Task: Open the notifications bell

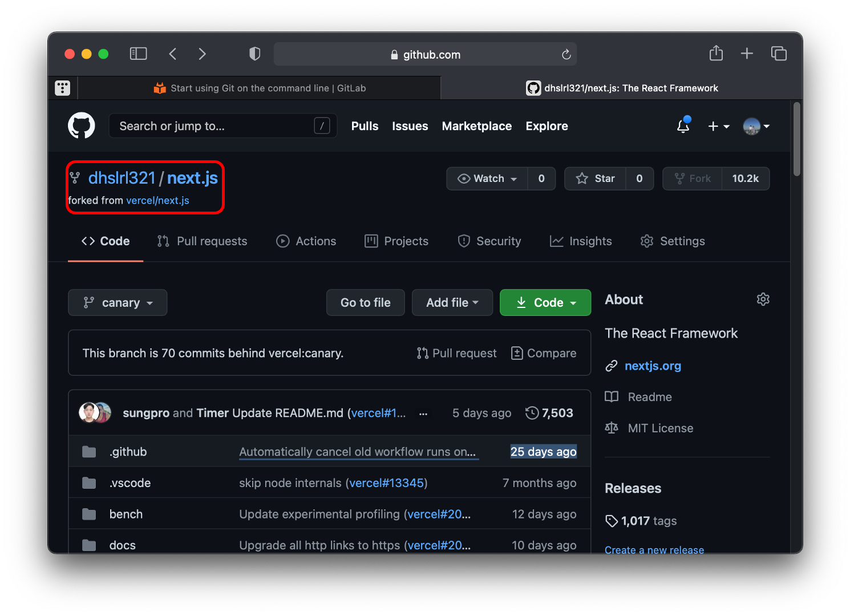Action: [x=683, y=125]
